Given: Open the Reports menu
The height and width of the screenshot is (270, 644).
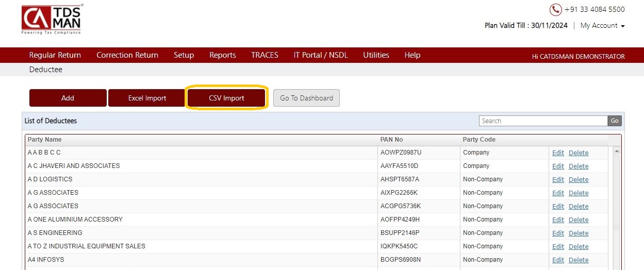Looking at the screenshot, I should (223, 55).
